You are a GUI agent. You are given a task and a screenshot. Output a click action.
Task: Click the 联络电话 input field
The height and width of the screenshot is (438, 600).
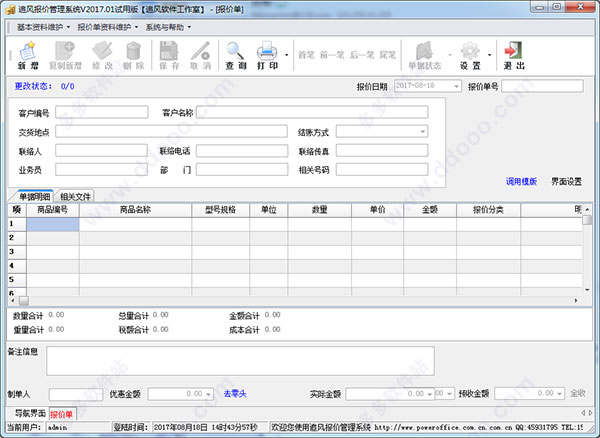point(242,150)
